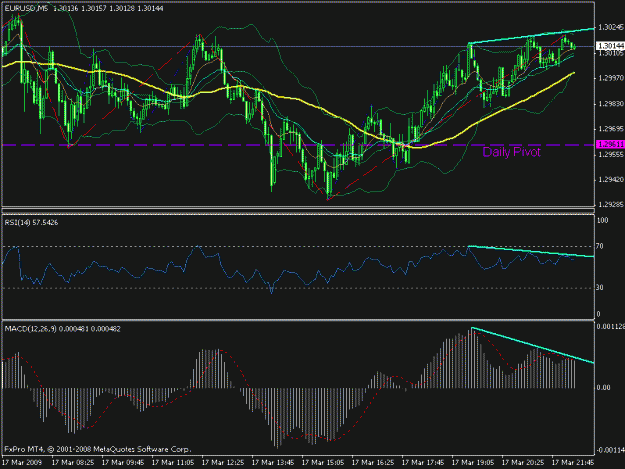Image resolution: width=625 pixels, height=469 pixels.
Task: Click the RSI(14) 57.5426 indicator label
Action: (x=31, y=222)
